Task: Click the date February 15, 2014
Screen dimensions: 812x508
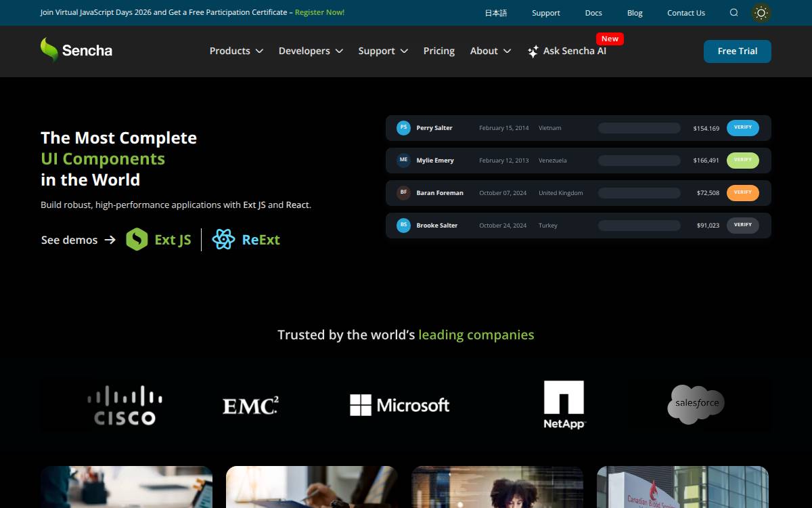Action: tap(504, 128)
